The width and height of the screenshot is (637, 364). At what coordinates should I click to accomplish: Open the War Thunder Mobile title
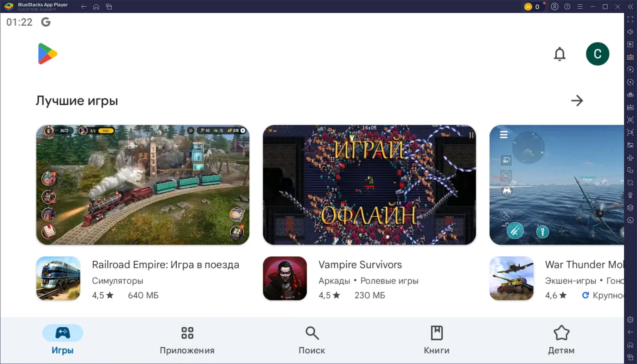pos(584,265)
